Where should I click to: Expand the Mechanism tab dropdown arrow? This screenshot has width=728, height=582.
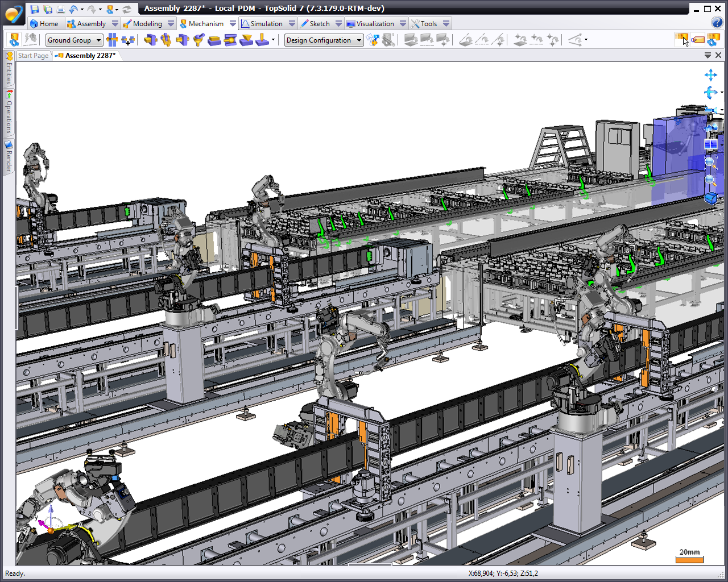click(x=233, y=24)
